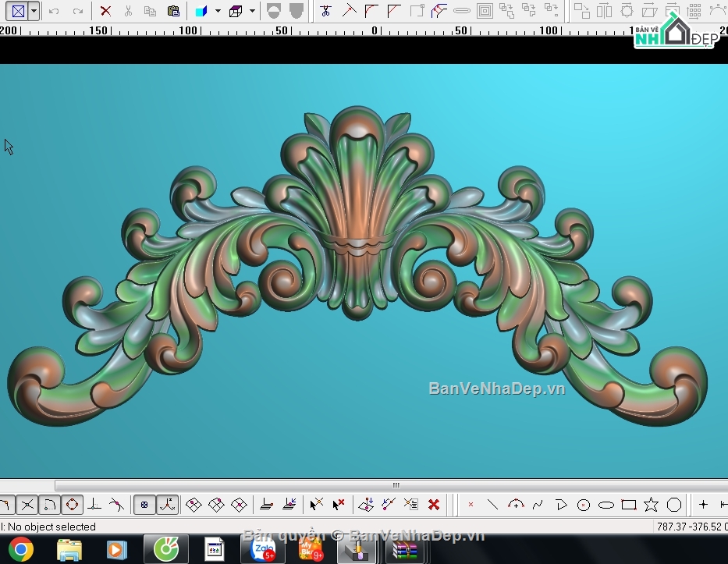Select the star shape drawing tool
Screen dimensions: 728x564
[651, 505]
